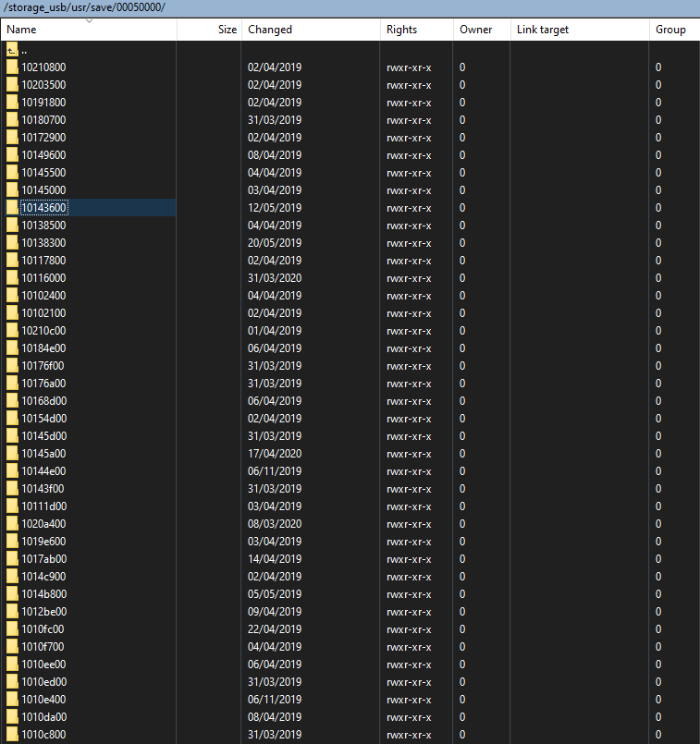Click the folder icon of 10116000
Screen dimensions: 700x744
tap(12, 278)
